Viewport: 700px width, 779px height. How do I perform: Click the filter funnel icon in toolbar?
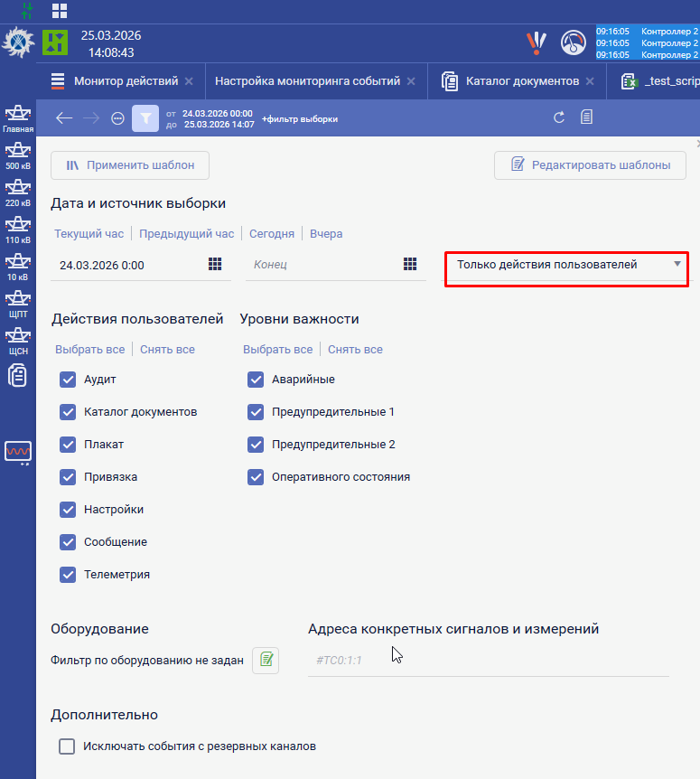coord(145,118)
